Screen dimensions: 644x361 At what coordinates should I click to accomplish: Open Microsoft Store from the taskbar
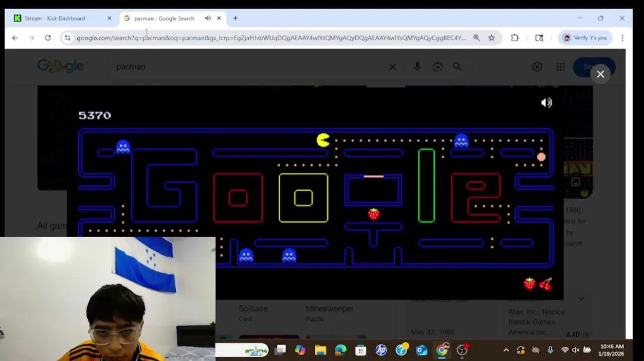click(x=361, y=350)
